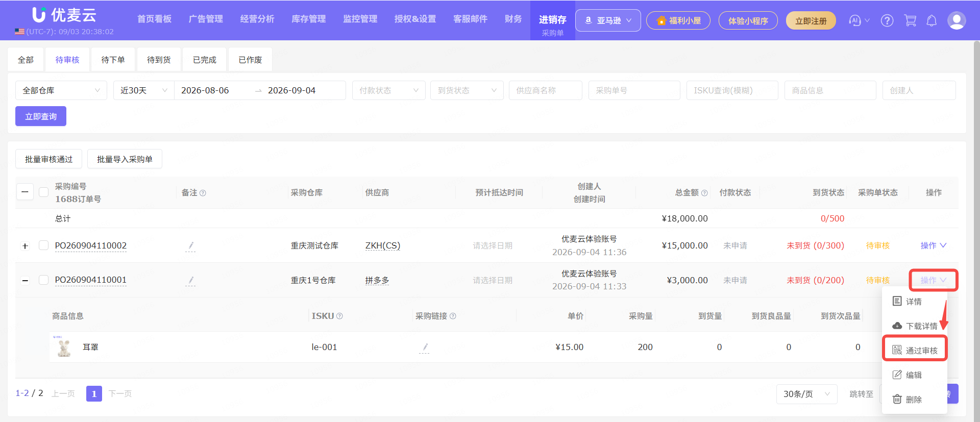Switch to the 待审核 tab
Viewport: 980px width, 422px height.
pyautogui.click(x=67, y=60)
